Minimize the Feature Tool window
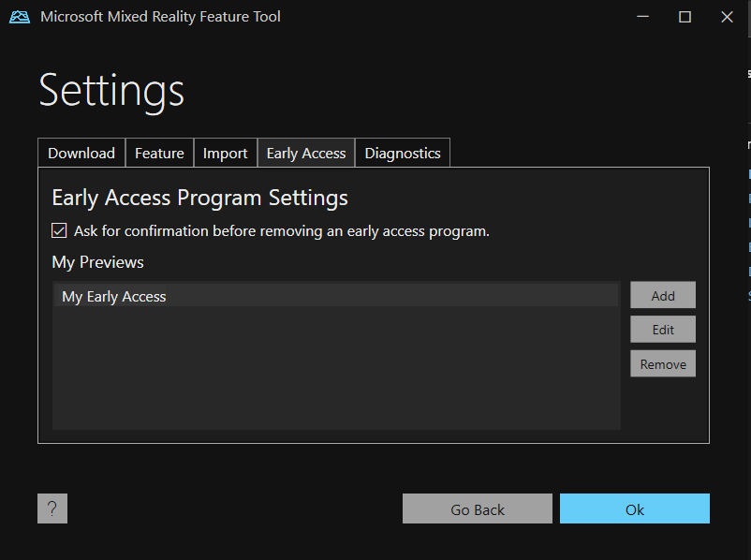Viewport: 751px width, 560px height. tap(642, 16)
